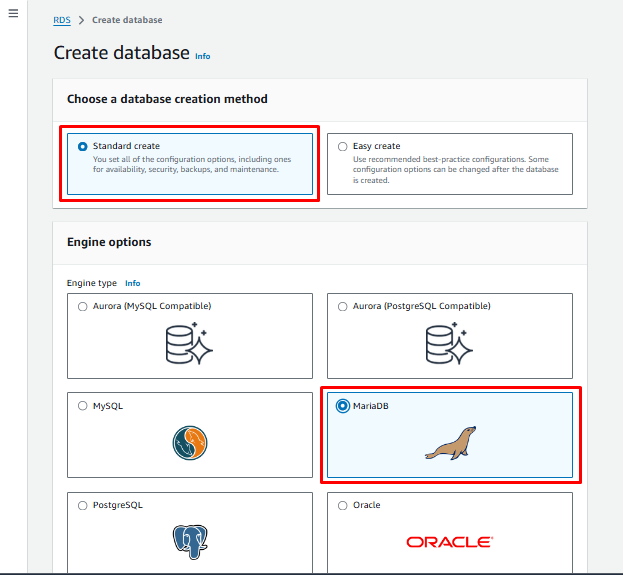Image resolution: width=623 pixels, height=575 pixels.
Task: Click the PostgreSQL elephant logo
Action: coord(189,541)
